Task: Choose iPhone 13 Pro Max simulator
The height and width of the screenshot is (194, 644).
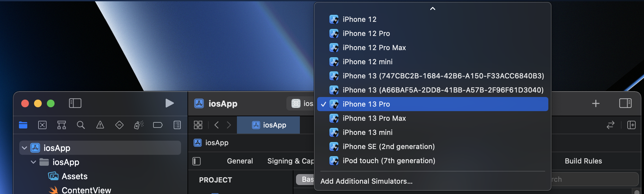Action: pos(432,118)
